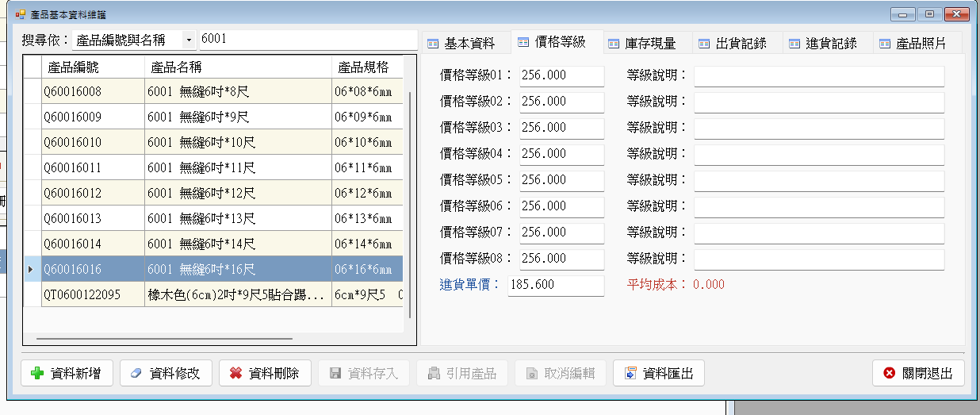Click spec cell 06*08*6mm
Image resolution: width=980 pixels, height=415 pixels.
click(x=367, y=91)
